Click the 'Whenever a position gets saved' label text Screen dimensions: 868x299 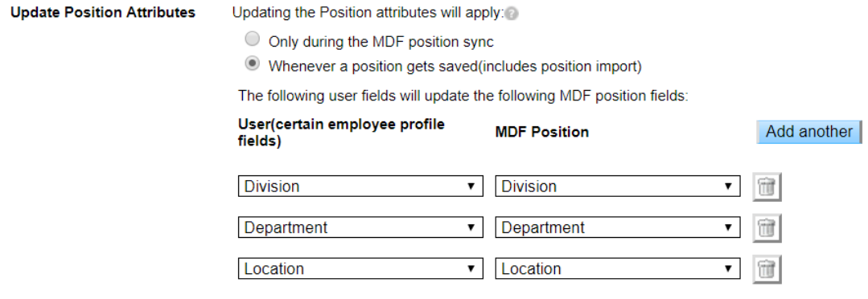tap(455, 67)
